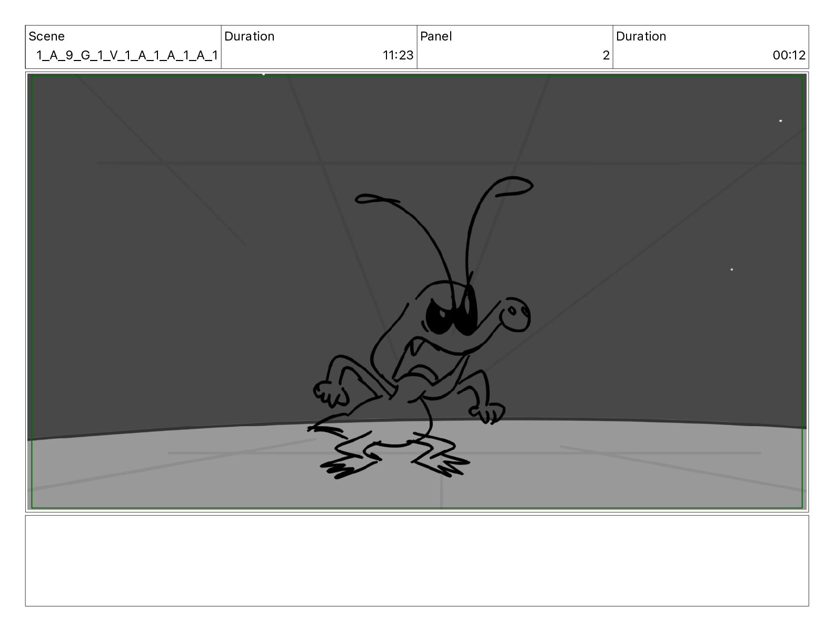Click the tip of the bug's left antenna
Viewport: 834px width, 644px height.
(369, 199)
